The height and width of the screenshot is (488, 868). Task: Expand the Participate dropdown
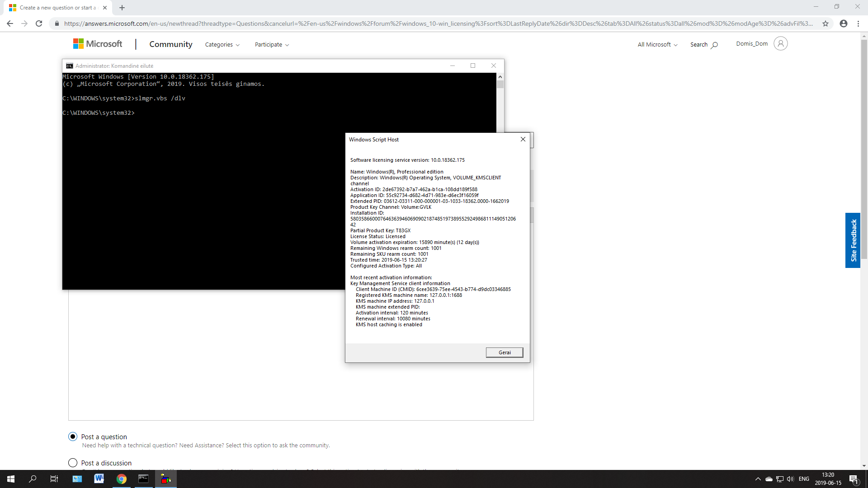272,45
